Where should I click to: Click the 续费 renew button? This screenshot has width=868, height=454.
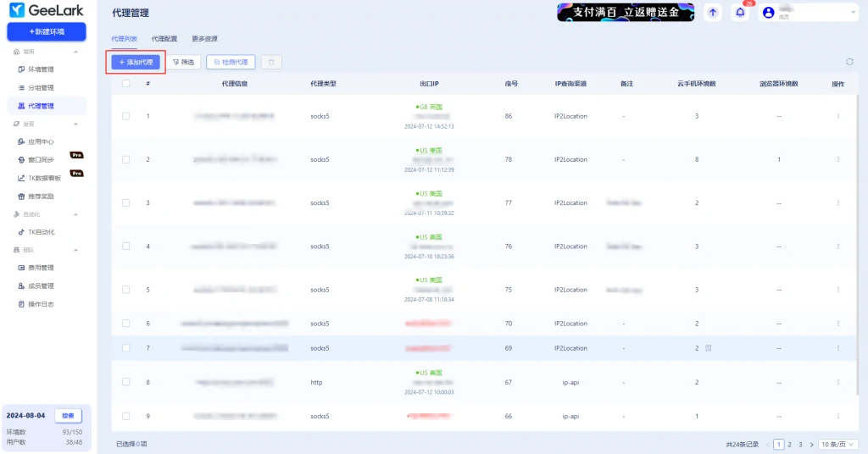[x=68, y=415]
